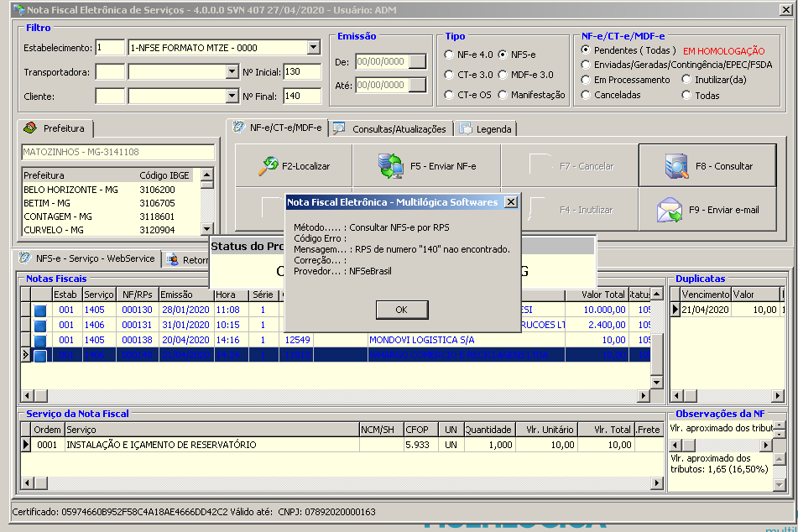Viewport: 798px width, 532px height.
Task: Select BELO HORIZONTE - MG in Prefeitura list
Action: [111, 190]
